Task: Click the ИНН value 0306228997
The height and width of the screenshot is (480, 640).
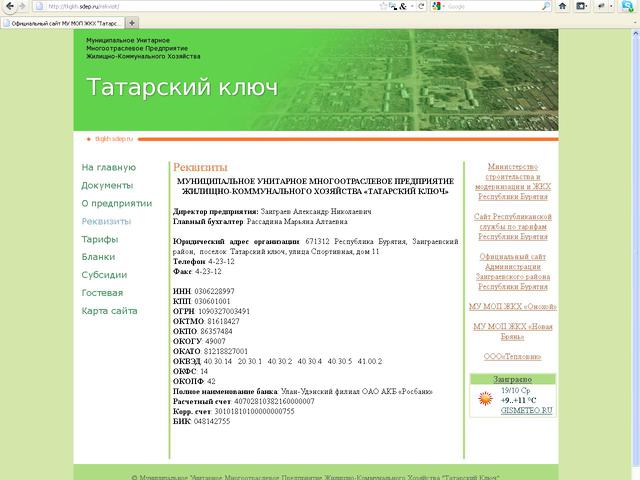Action: pos(214,291)
